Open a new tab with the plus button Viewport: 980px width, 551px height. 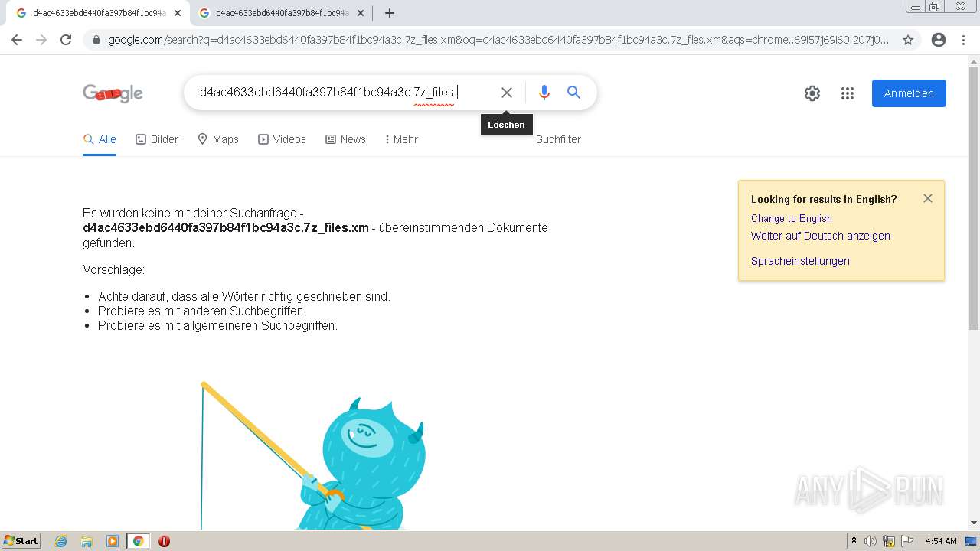tap(390, 13)
